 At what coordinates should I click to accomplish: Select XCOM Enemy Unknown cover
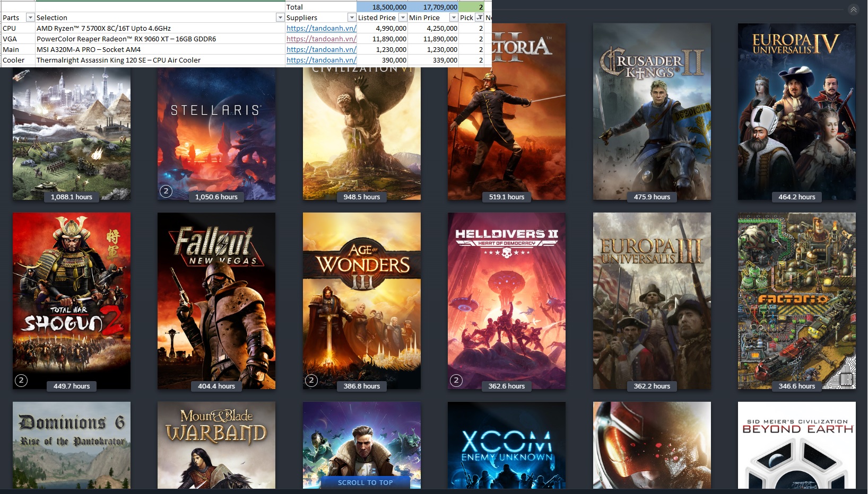point(507,445)
